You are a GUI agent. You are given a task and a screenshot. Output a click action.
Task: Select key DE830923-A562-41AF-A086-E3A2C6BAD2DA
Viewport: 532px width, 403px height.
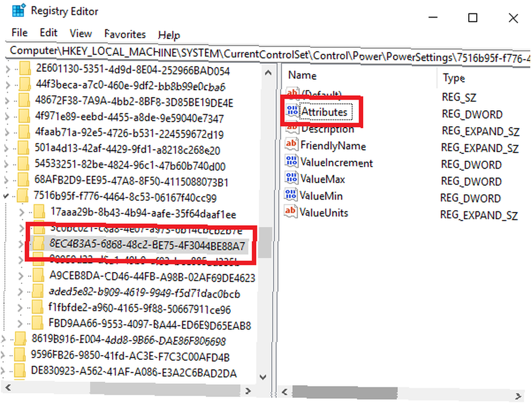tap(134, 372)
